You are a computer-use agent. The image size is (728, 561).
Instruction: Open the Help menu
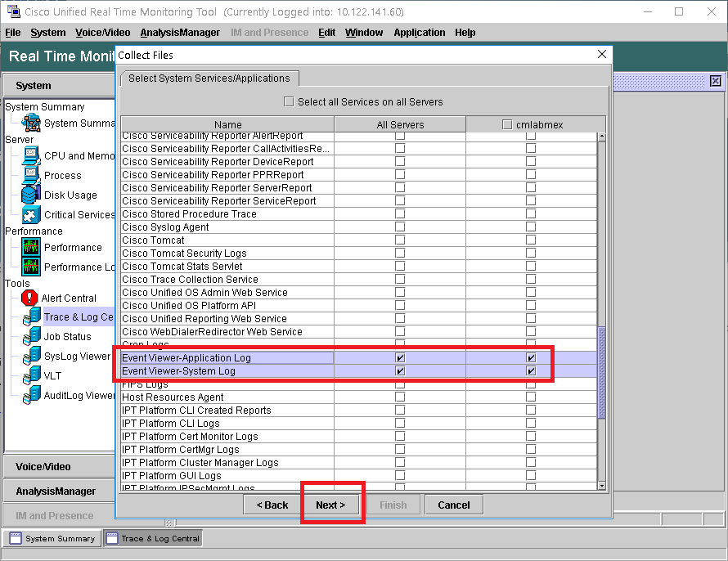[465, 33]
